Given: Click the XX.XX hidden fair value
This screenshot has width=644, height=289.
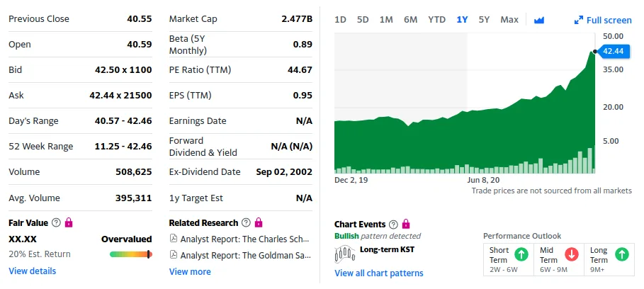Looking at the screenshot, I should coord(23,239).
